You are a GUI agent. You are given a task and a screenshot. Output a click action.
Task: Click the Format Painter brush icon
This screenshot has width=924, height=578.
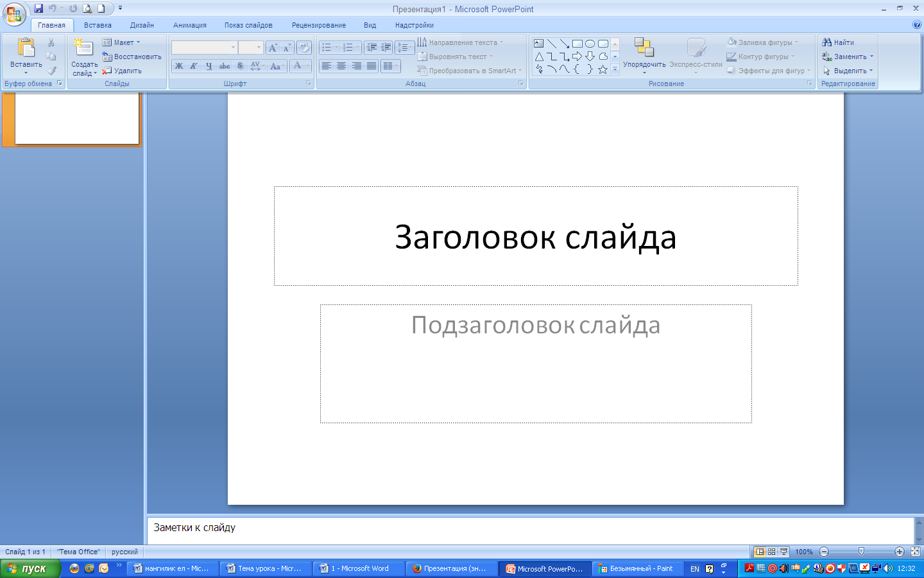pyautogui.click(x=51, y=71)
